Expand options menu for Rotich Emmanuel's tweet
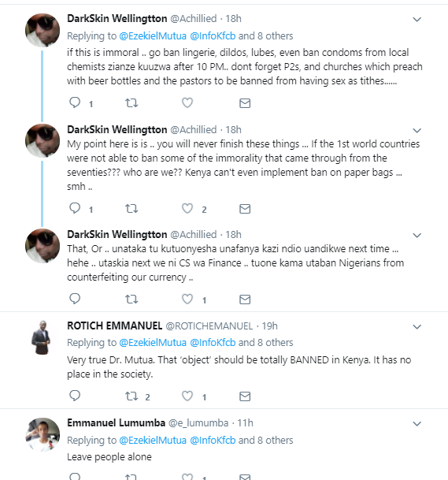Viewport: 448px width, 480px height. click(x=417, y=327)
